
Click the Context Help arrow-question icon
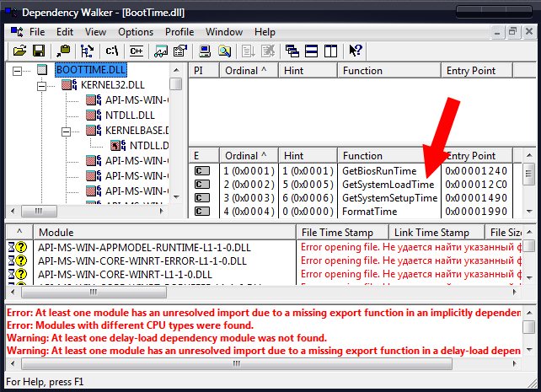356,51
